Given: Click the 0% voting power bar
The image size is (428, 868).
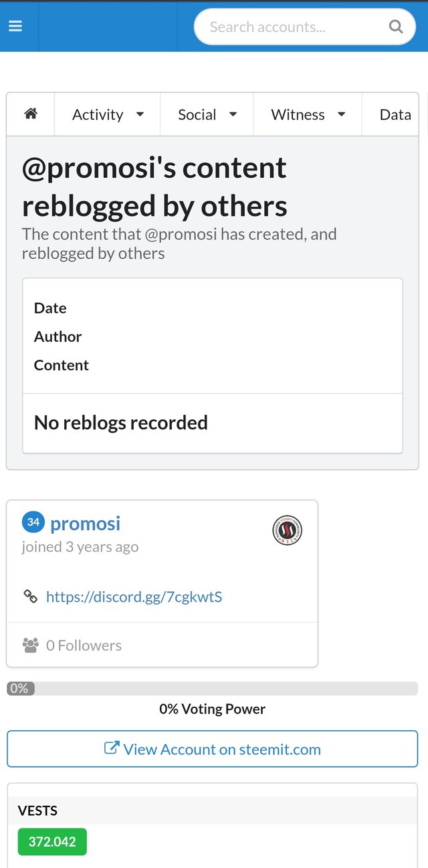Looking at the screenshot, I should 213,689.
